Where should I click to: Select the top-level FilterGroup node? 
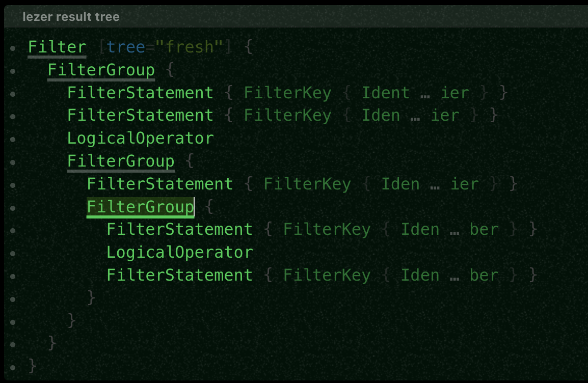101,70
